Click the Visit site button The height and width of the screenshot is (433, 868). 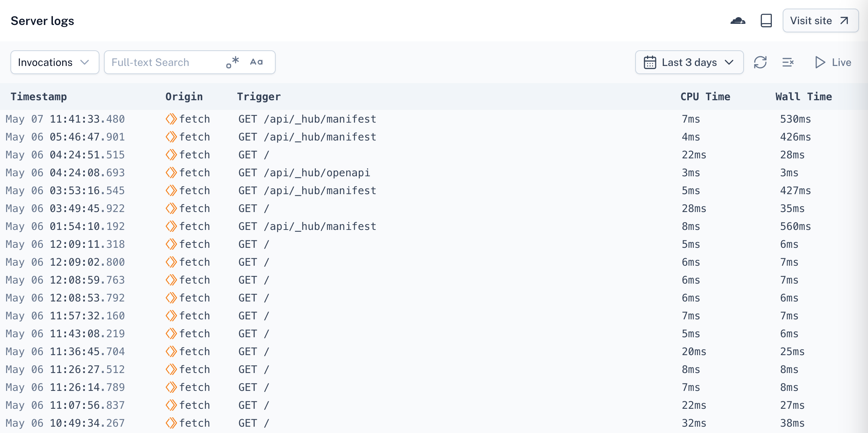tap(820, 21)
